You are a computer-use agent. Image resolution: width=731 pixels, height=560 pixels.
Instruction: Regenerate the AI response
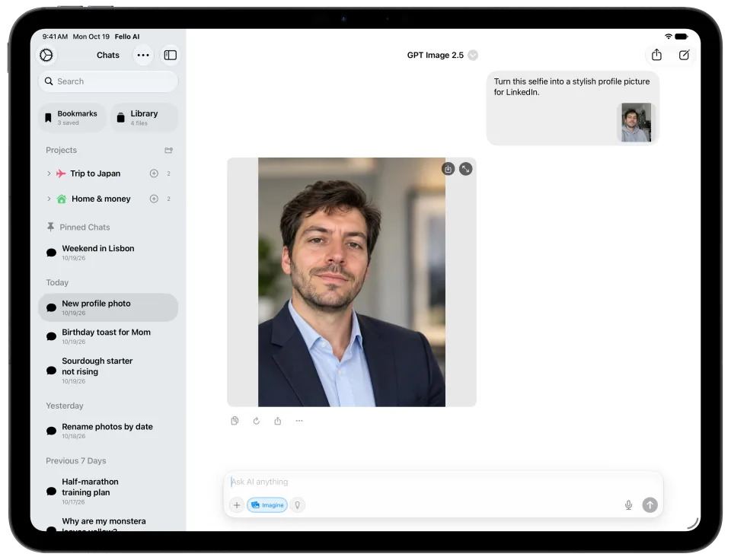(x=257, y=421)
